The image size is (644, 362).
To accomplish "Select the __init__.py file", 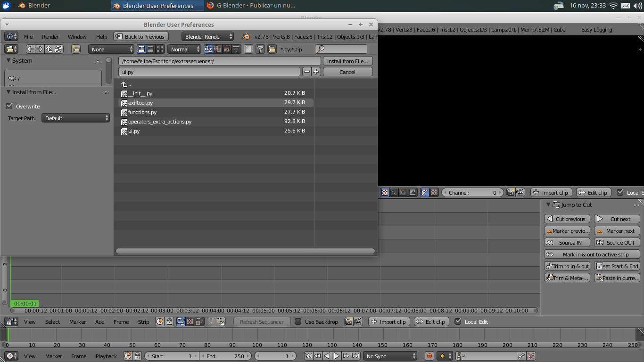I will [215, 93].
